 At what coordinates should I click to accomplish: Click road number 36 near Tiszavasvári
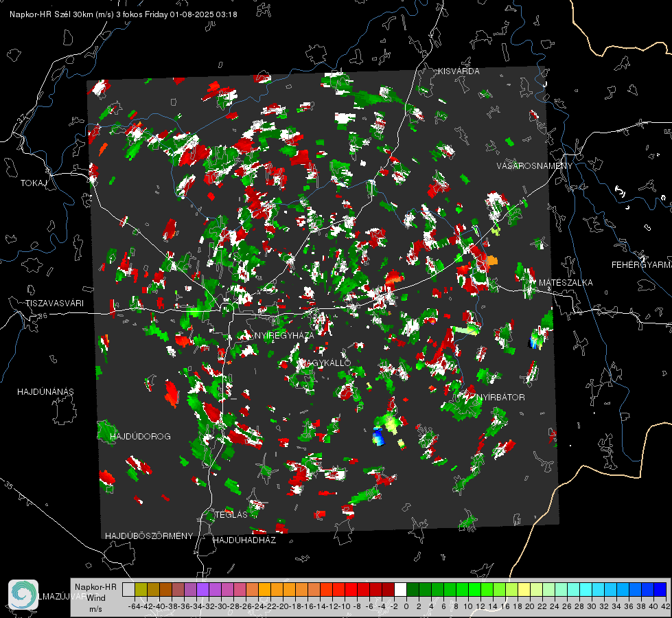tap(43, 316)
